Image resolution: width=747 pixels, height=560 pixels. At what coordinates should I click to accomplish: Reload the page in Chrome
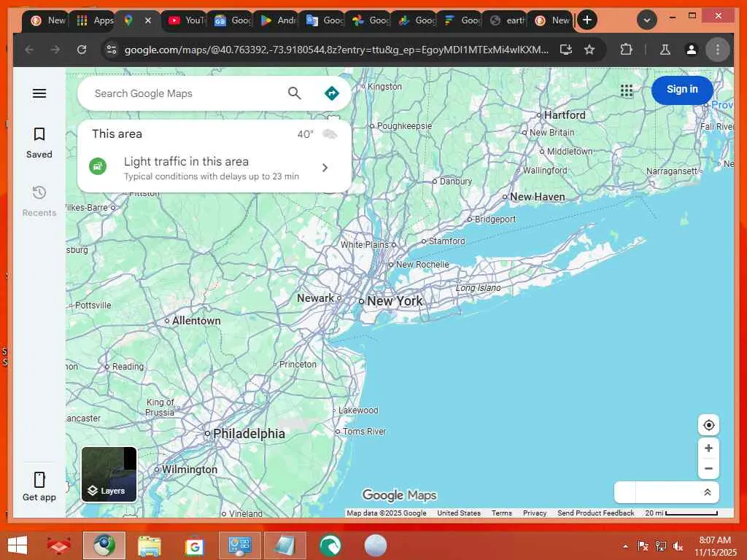(x=82, y=50)
